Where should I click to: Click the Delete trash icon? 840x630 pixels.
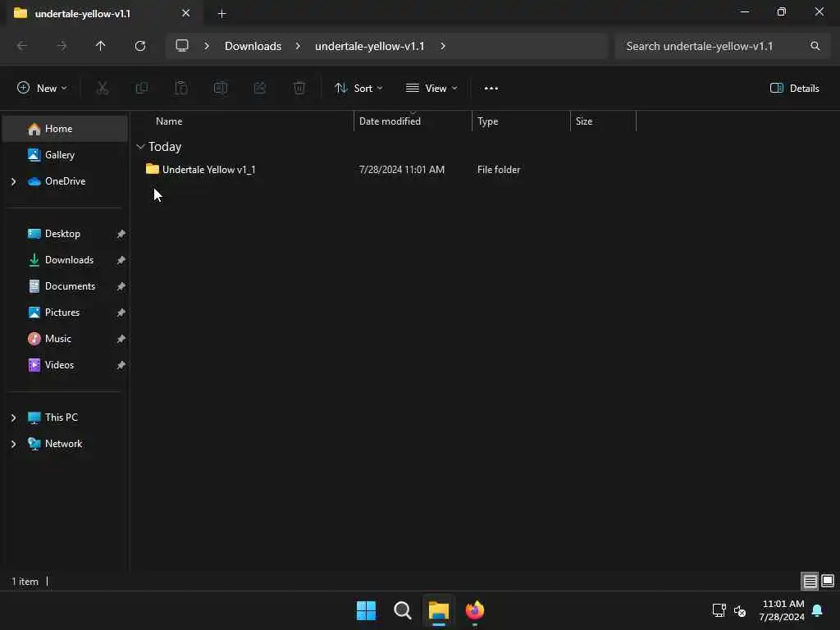(x=299, y=88)
